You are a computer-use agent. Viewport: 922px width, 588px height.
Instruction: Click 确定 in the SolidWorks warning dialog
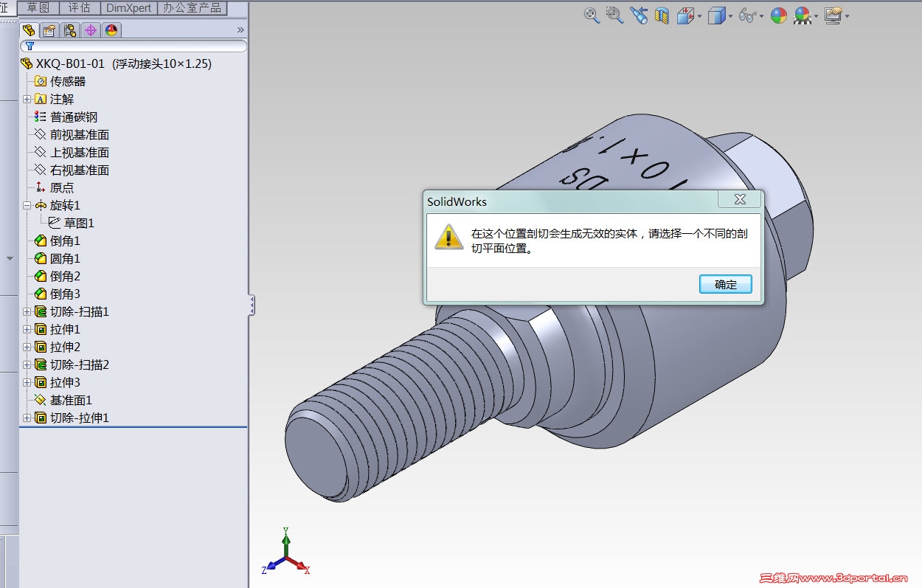coord(726,284)
